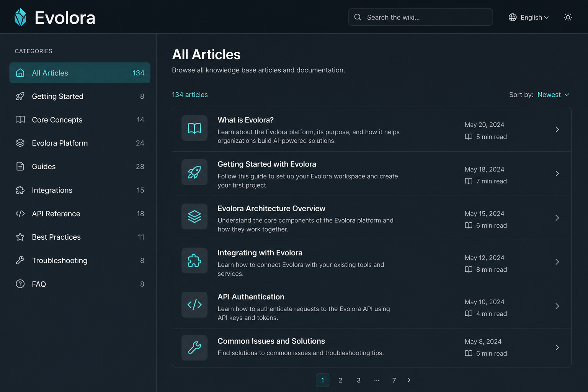
Task: Click the Integrations puzzle icon
Action: tap(20, 190)
